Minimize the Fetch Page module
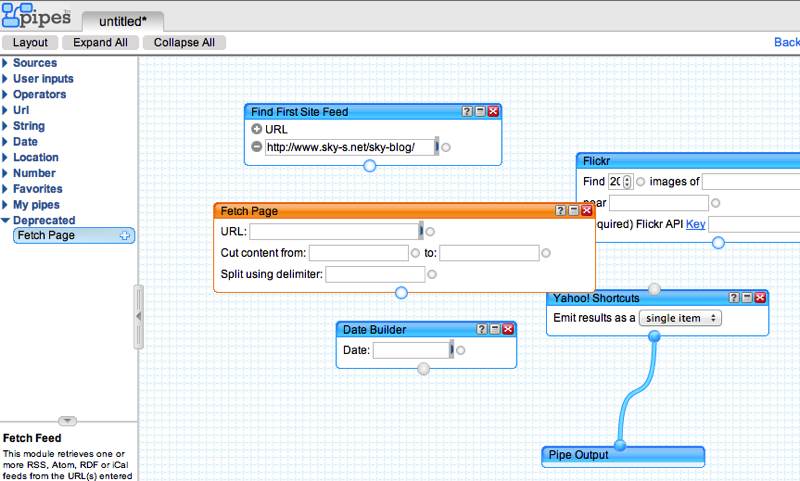 (x=573, y=210)
